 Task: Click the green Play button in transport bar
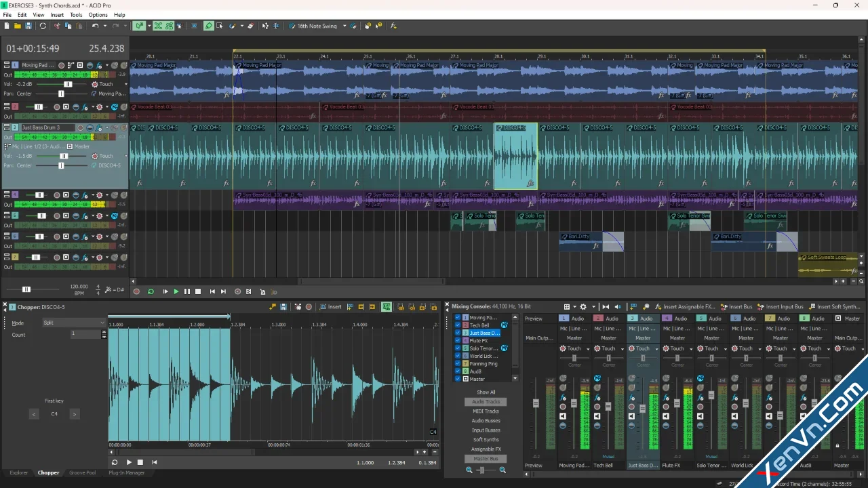(176, 291)
